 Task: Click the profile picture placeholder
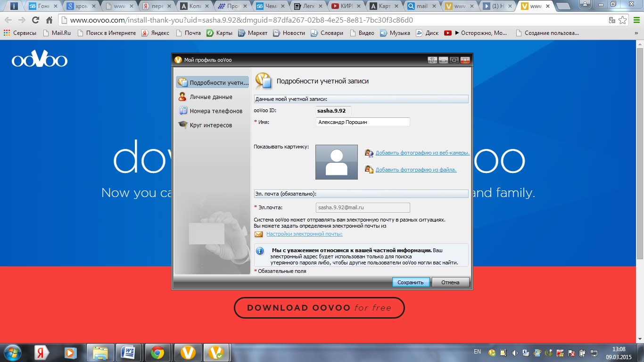(x=337, y=162)
